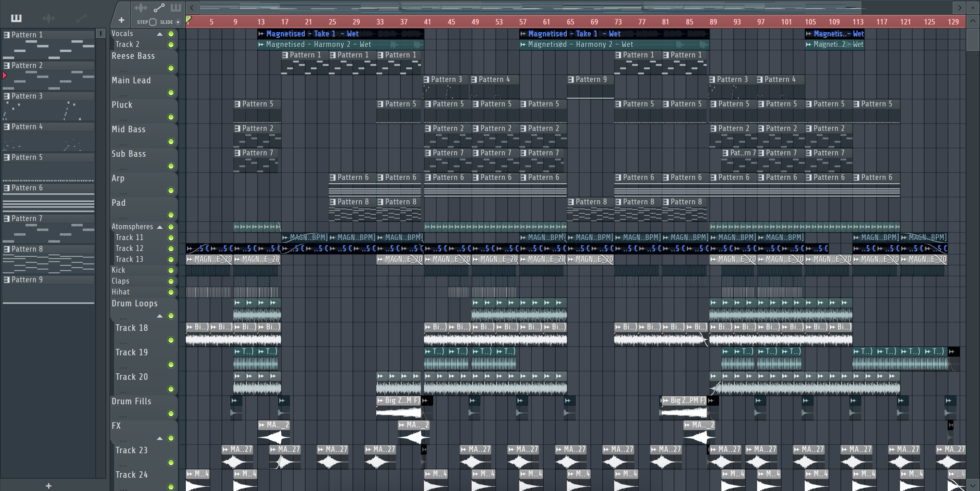
Task: Add a new playlist track with plus button
Action: (121, 20)
